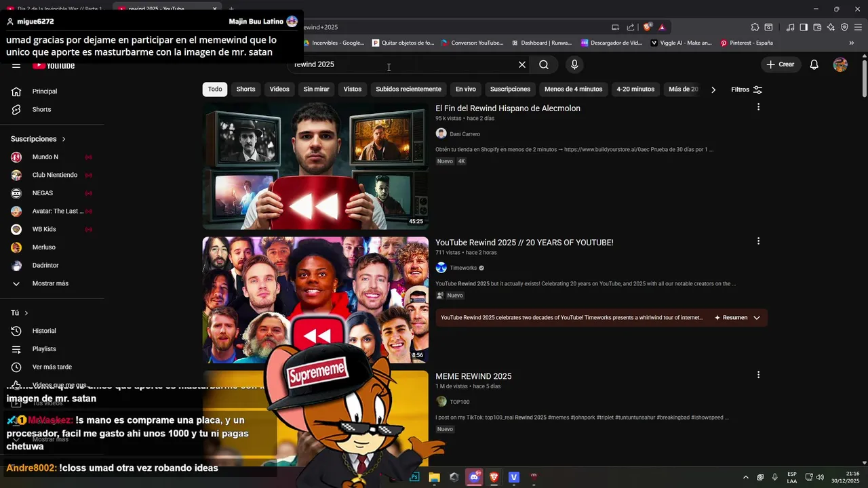This screenshot has width=868, height=488.
Task: Open the Filtros search filters
Action: click(747, 89)
